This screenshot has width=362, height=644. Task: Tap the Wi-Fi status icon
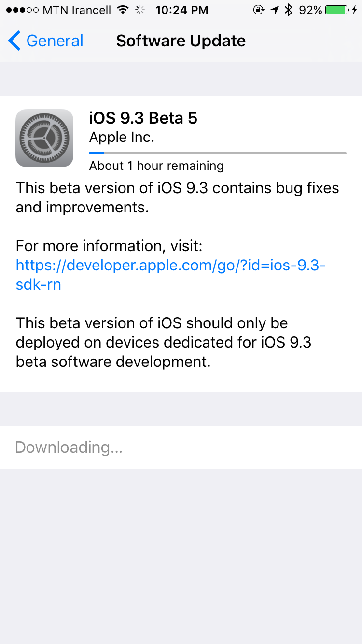click(124, 10)
